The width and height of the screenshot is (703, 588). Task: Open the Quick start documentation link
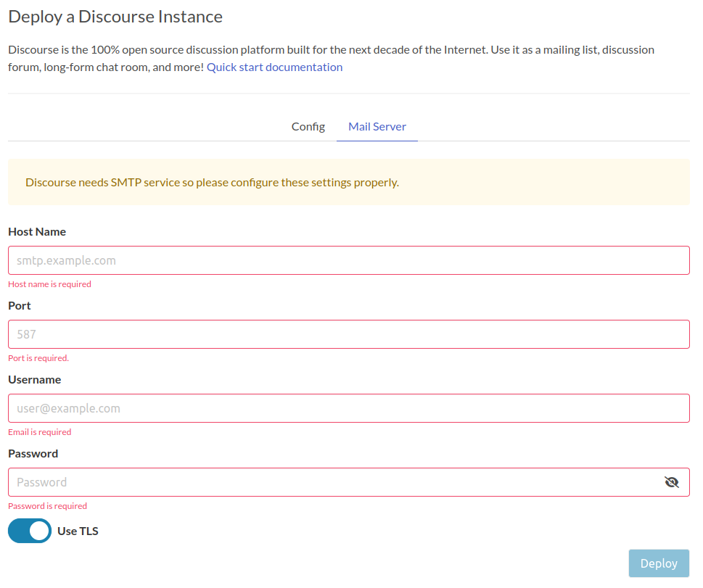274,66
